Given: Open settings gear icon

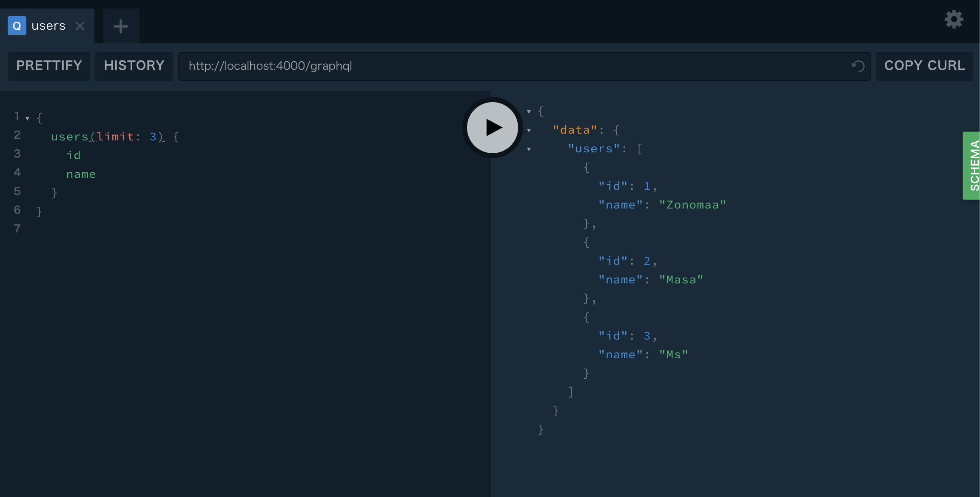Looking at the screenshot, I should coord(954,19).
